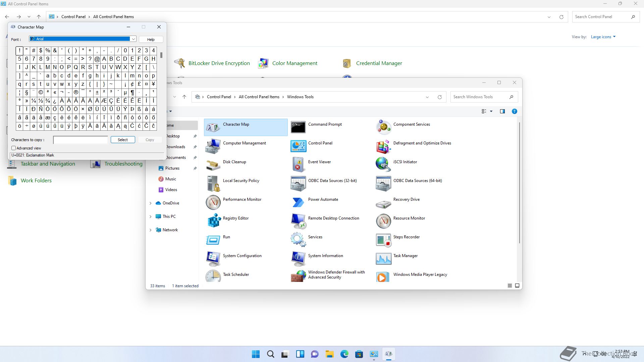Viewport: 644px width, 362px height.
Task: Open Command Prompt icon in Windows Tools
Action: pos(298,127)
